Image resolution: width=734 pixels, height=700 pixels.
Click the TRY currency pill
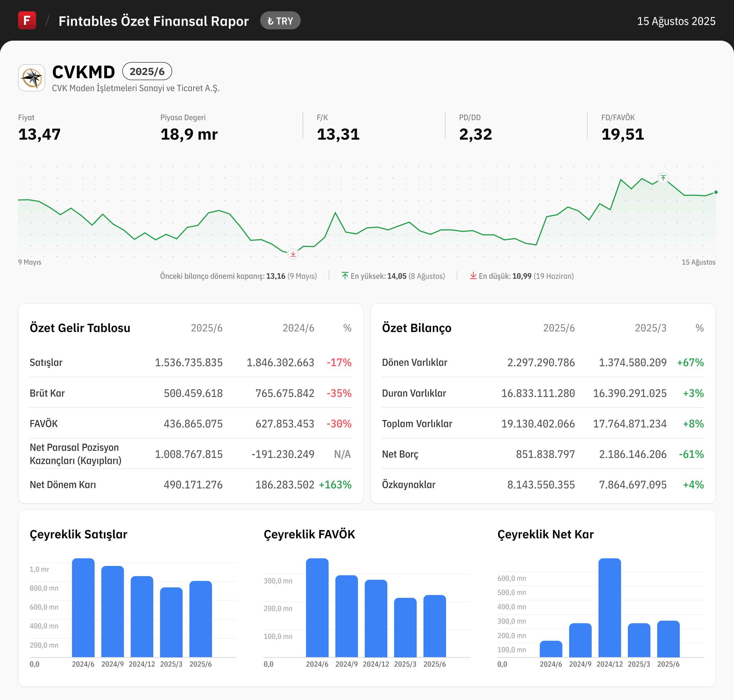(x=280, y=21)
